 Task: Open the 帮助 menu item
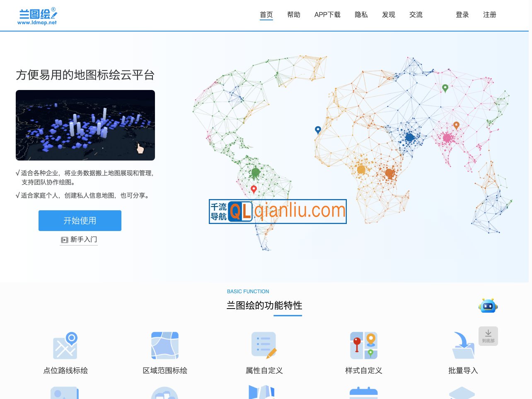click(294, 15)
